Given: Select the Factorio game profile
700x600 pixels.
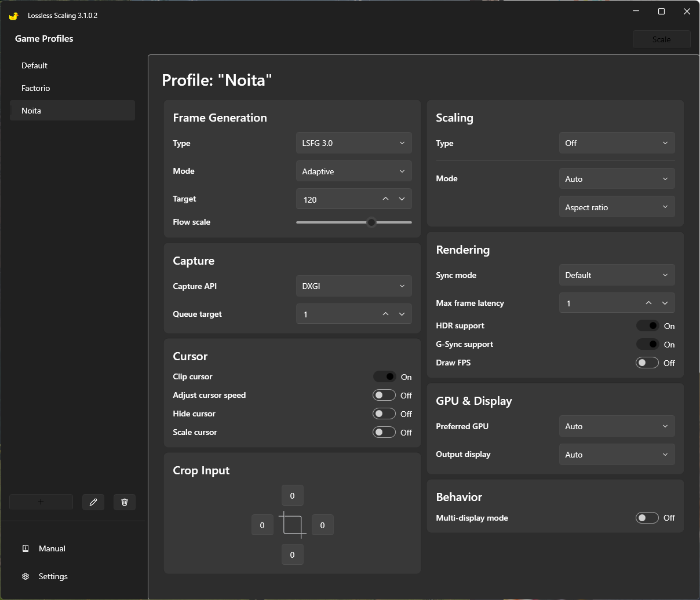Looking at the screenshot, I should (x=36, y=88).
